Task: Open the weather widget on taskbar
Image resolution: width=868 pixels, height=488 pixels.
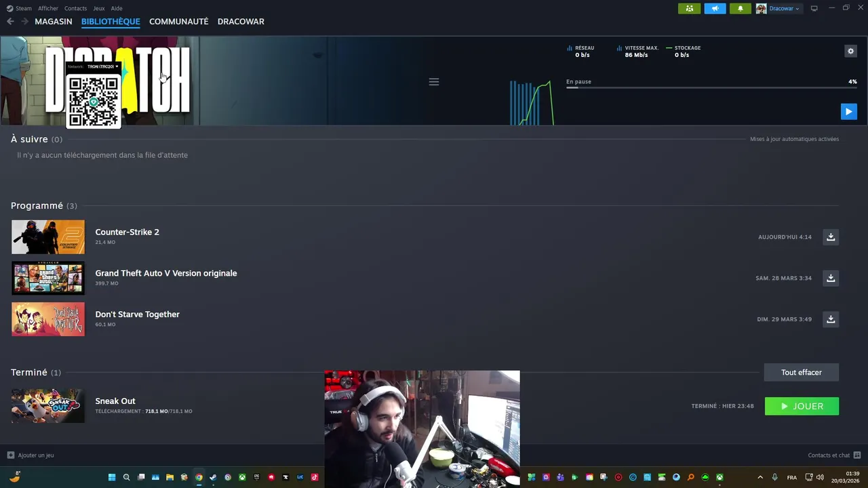Action: tap(15, 476)
